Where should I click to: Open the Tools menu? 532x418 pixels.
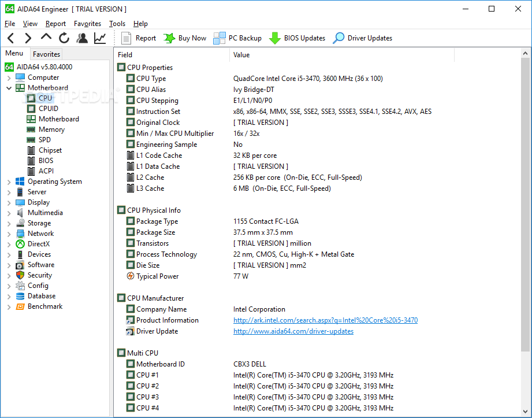pos(117,24)
